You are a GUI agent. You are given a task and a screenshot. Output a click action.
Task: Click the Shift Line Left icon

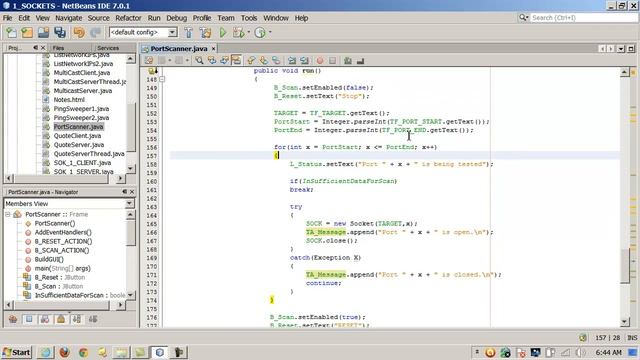point(292,60)
